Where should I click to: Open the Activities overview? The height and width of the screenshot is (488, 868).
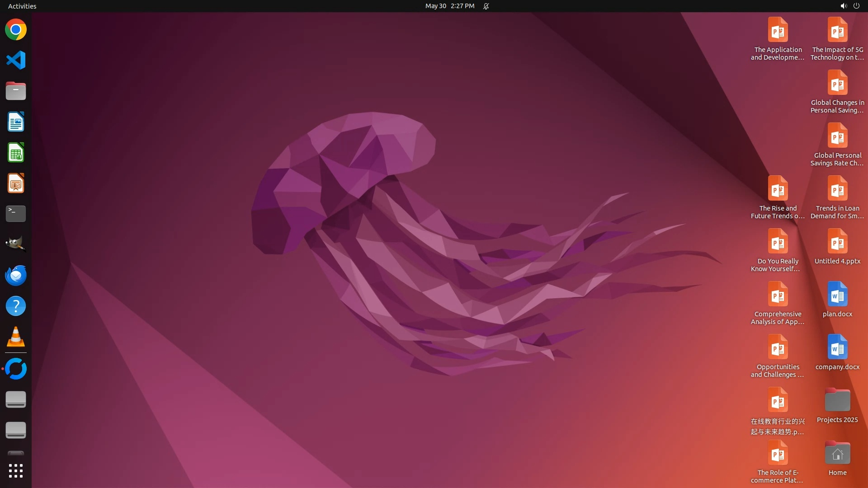click(22, 6)
